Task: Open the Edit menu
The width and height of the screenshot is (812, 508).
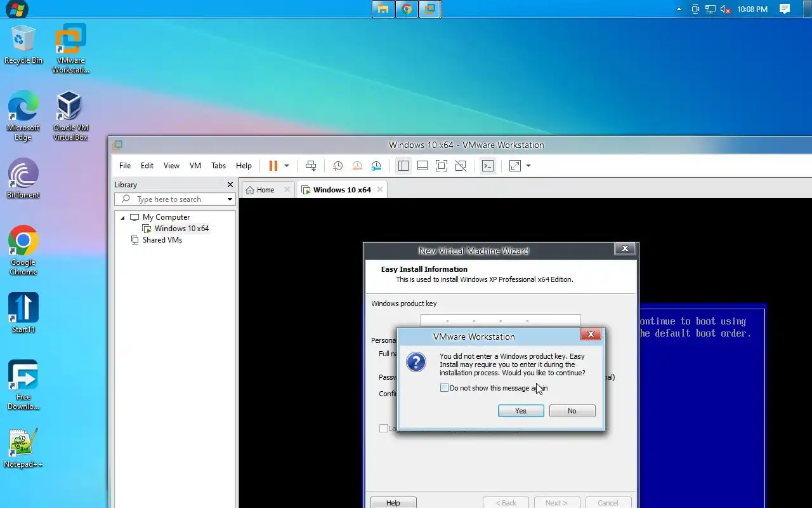Action: click(x=147, y=166)
